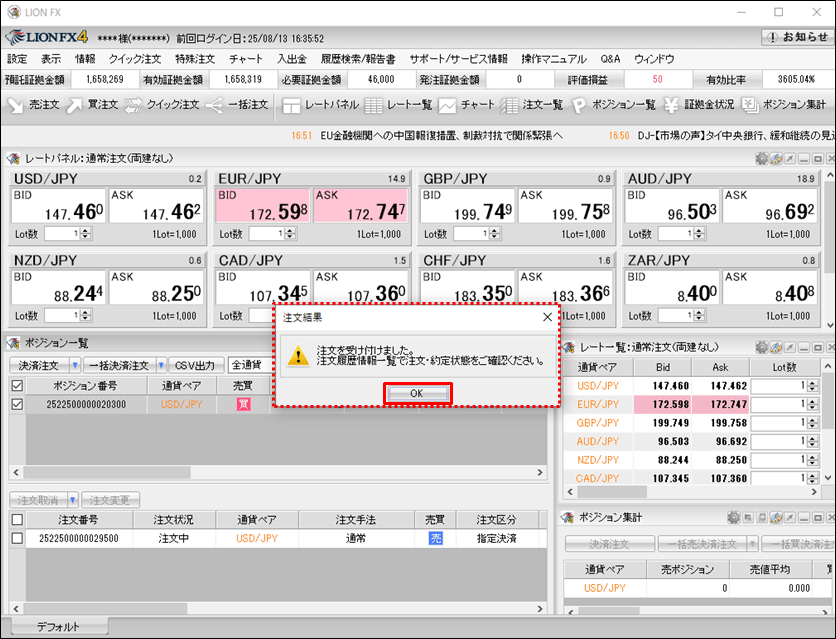
Task: Open the レートパネル rate panel icon
Action: point(319,105)
